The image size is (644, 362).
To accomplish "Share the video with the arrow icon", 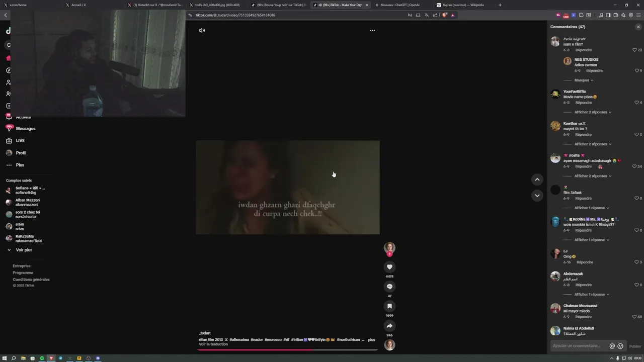I will coord(389,326).
